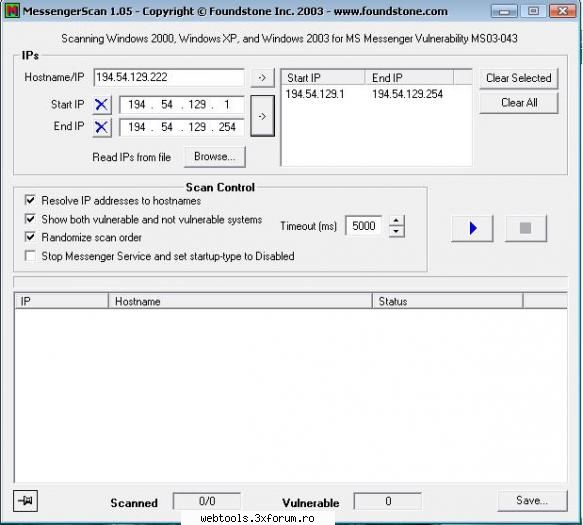Image resolution: width=583 pixels, height=525 pixels.
Task: Close the MessengerScan window
Action: (562, 11)
